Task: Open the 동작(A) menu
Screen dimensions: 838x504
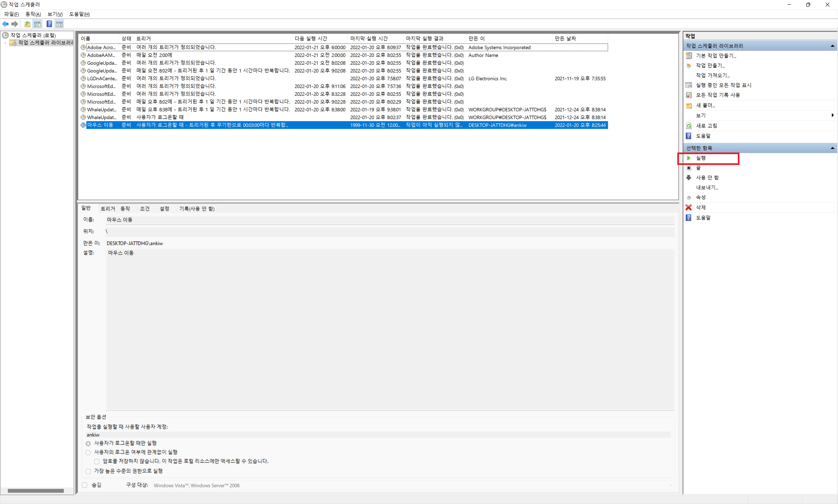Action: coord(33,14)
